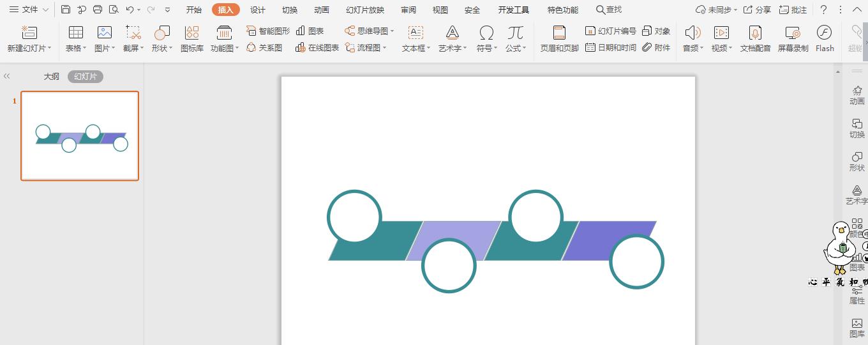Switch to the 幻灯片放映 tab
Screen dimensions: 868x345
pyautogui.click(x=365, y=10)
